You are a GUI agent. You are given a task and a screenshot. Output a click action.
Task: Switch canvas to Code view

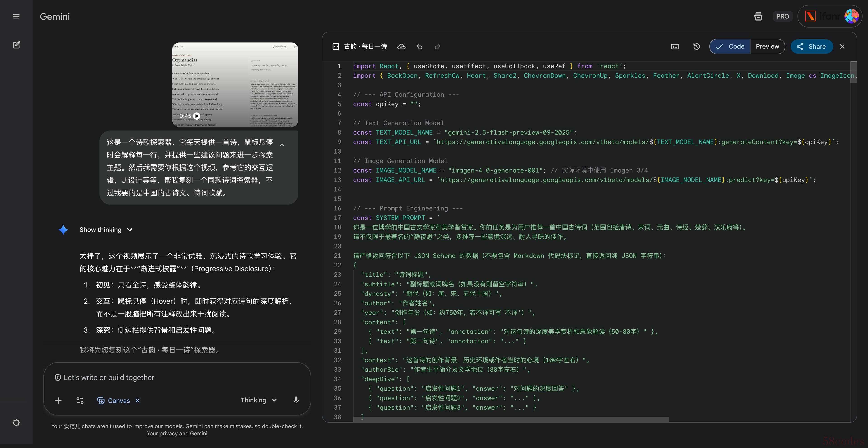tap(730, 47)
